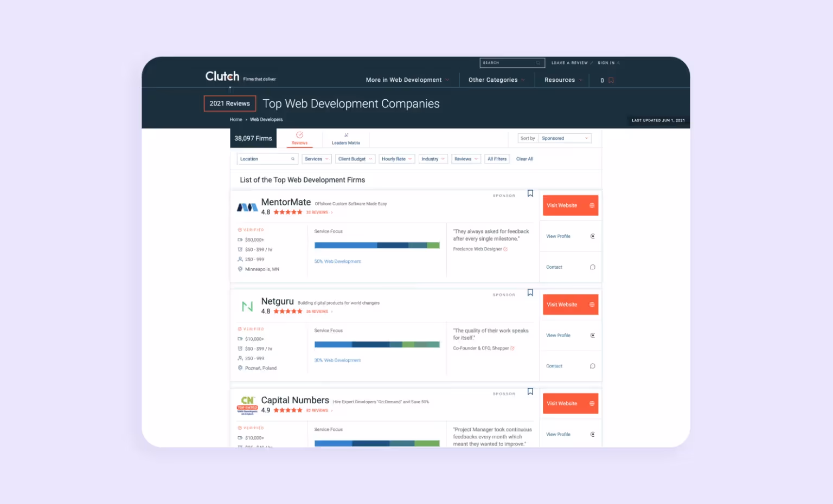Click the Netguru company logo

247,306
